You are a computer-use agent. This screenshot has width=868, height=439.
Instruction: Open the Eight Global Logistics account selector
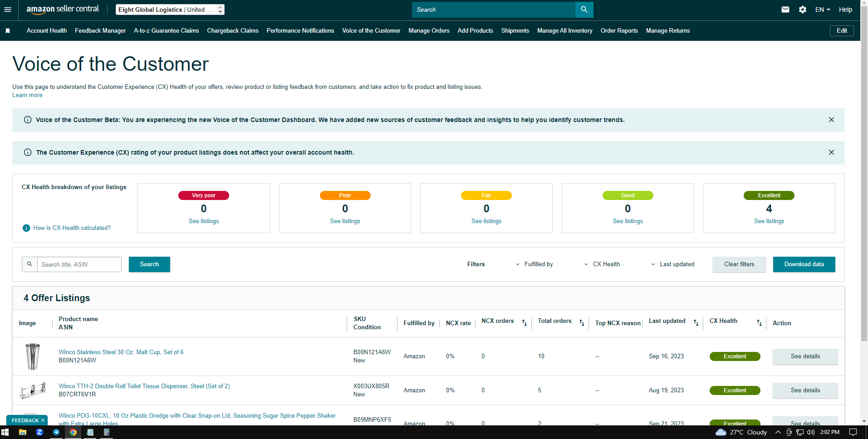(170, 10)
